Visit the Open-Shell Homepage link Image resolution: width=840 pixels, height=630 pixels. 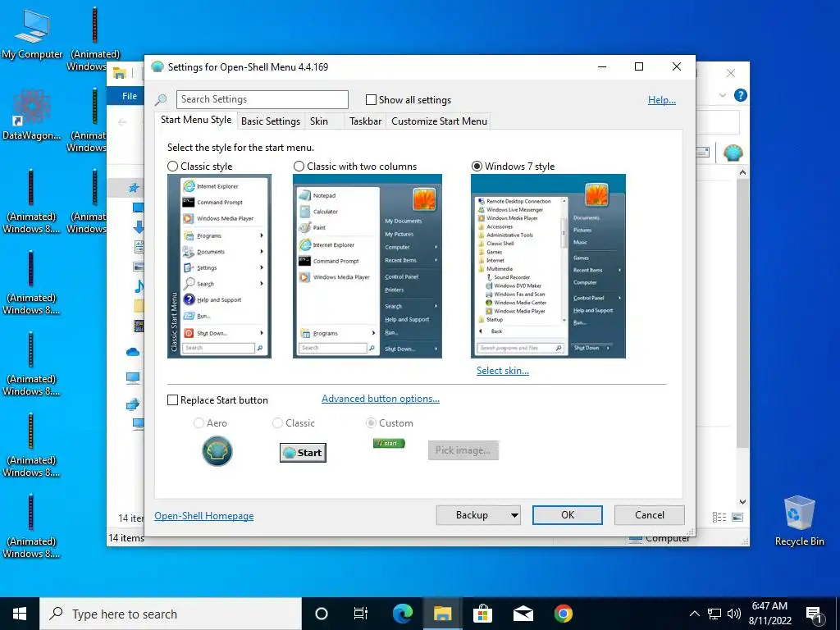tap(204, 516)
